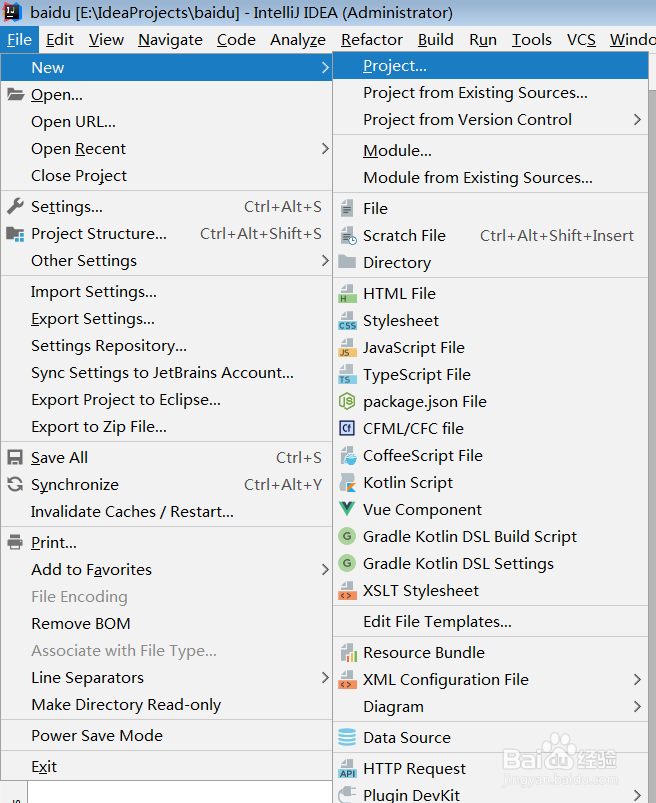
Task: Click the Settings wrench icon
Action: (15, 206)
